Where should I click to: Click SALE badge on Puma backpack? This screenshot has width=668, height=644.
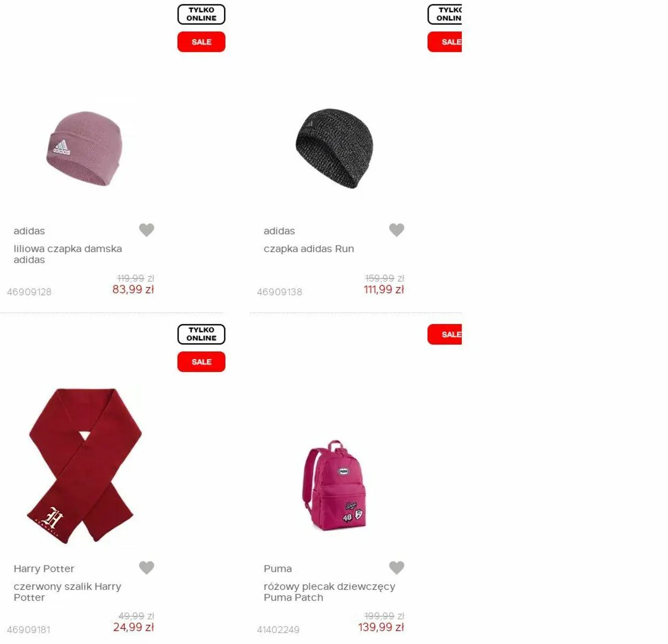pos(445,335)
